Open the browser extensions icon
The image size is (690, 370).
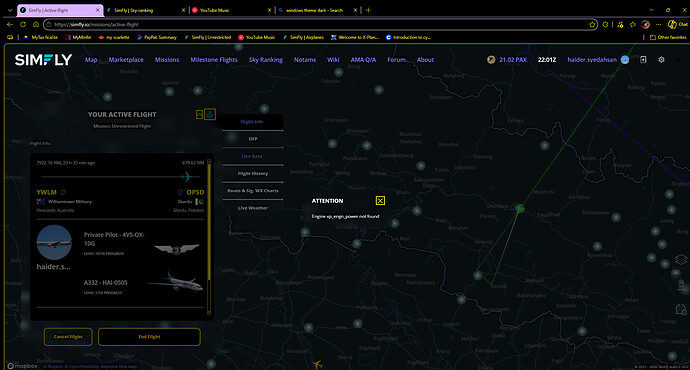pos(606,25)
